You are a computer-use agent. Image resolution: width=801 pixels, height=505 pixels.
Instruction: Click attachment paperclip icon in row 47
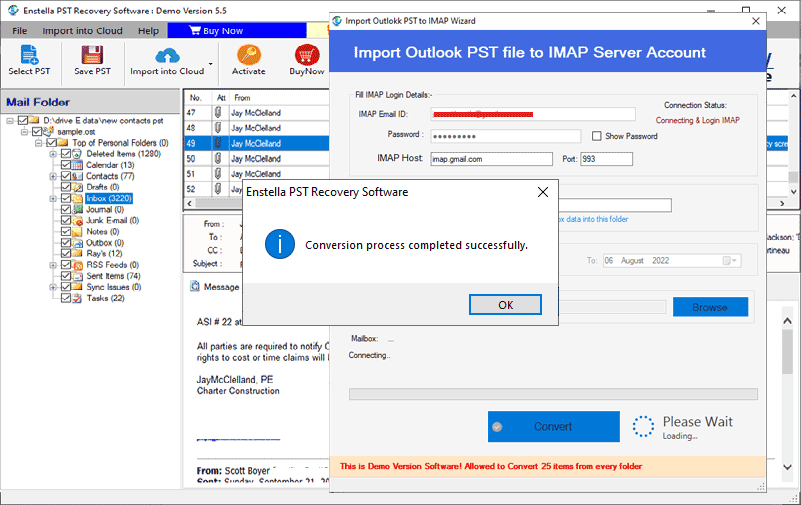pos(218,112)
